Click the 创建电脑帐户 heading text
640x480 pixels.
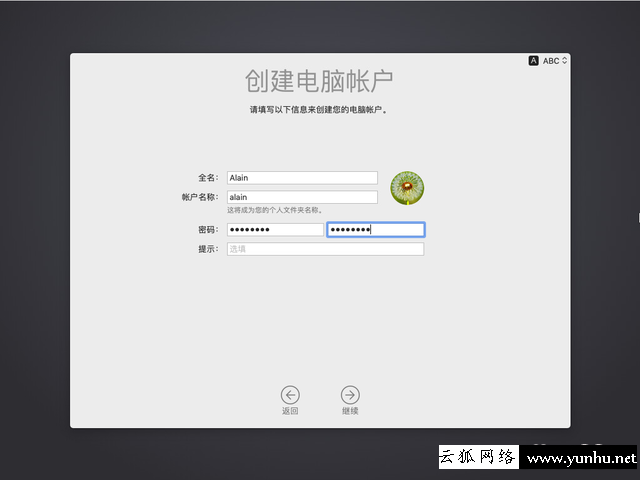pyautogui.click(x=319, y=81)
